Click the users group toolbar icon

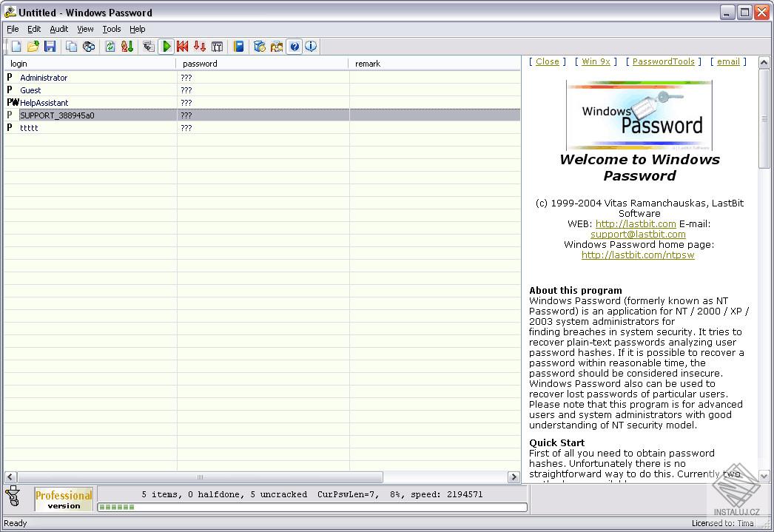pyautogui.click(x=277, y=47)
